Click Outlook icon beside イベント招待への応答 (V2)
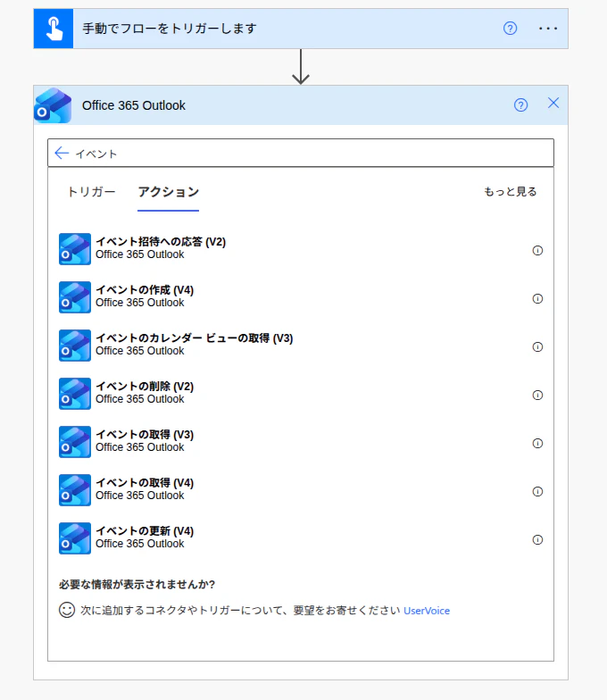 click(75, 248)
